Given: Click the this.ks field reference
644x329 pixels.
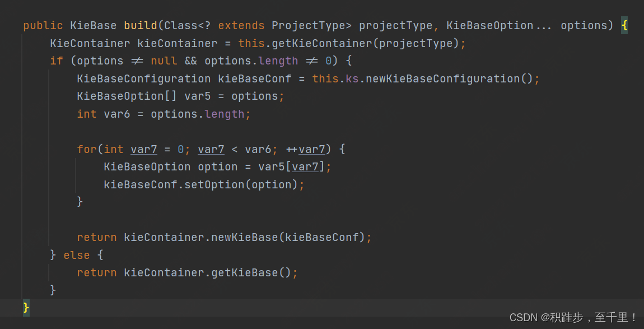Looking at the screenshot, I should [x=335, y=78].
